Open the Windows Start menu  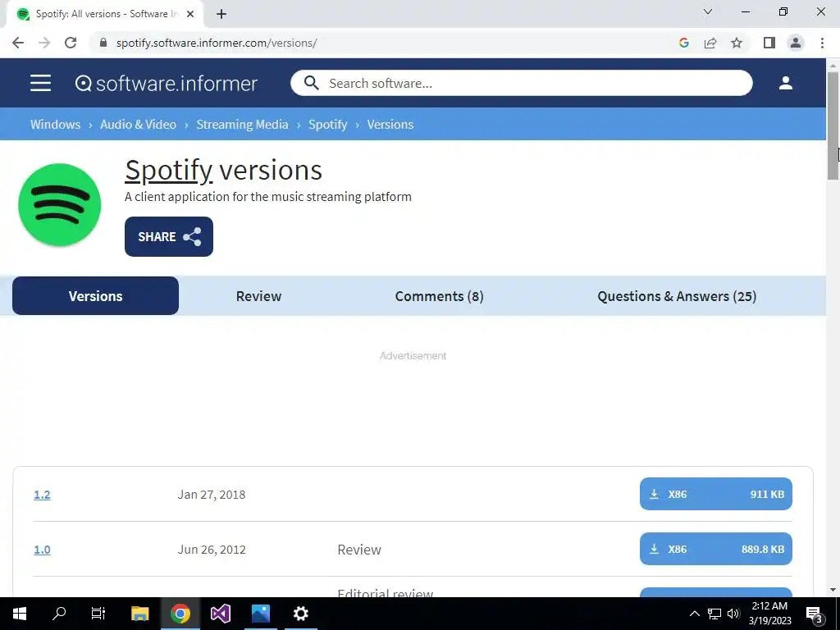[20, 614]
